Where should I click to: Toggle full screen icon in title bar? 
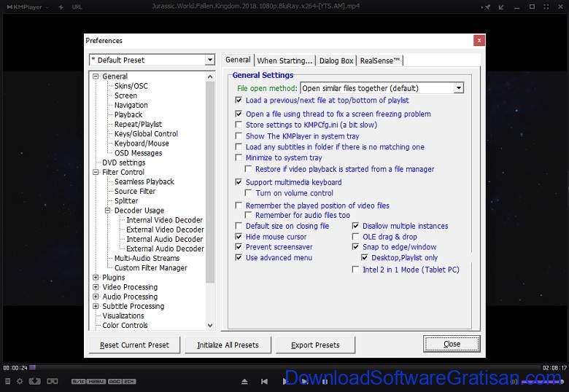click(x=546, y=7)
